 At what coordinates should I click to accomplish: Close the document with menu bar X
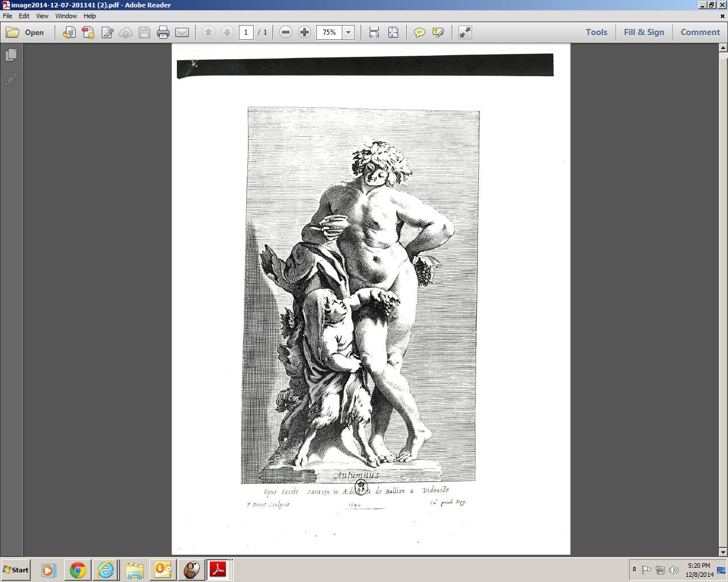[x=723, y=16]
